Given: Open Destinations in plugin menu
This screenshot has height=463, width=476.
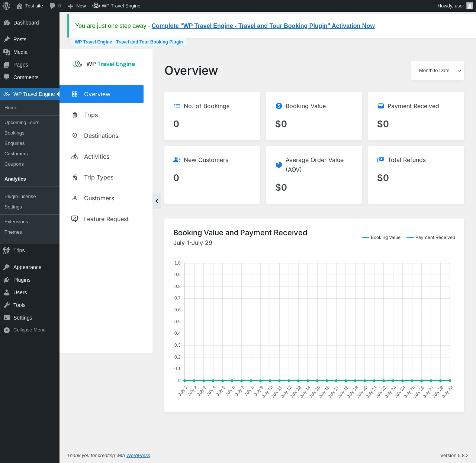Looking at the screenshot, I should [x=102, y=136].
